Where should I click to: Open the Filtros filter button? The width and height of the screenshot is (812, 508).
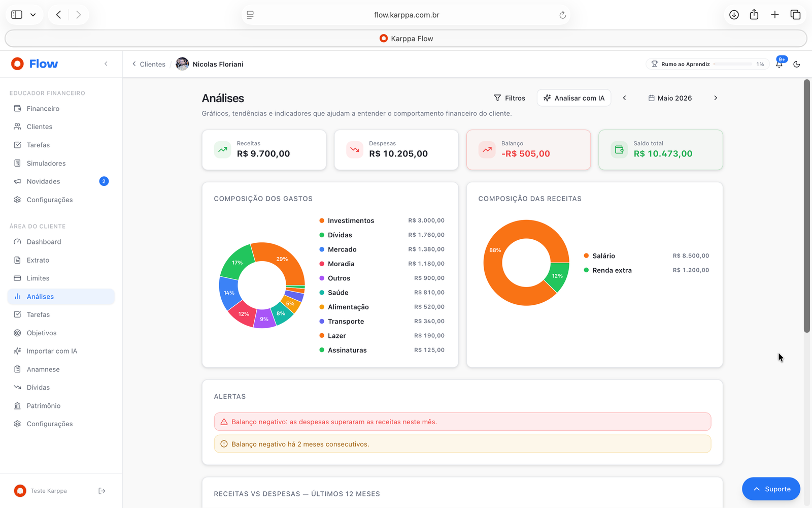click(510, 98)
